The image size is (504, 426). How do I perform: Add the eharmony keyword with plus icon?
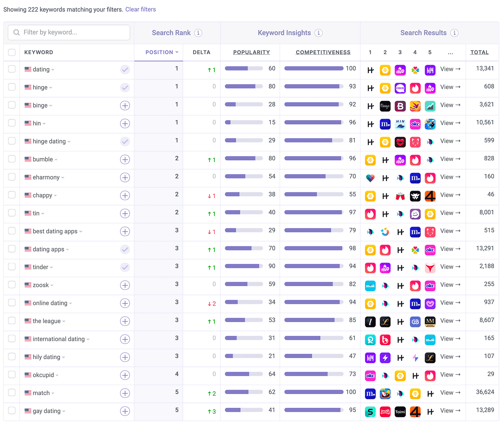(125, 178)
